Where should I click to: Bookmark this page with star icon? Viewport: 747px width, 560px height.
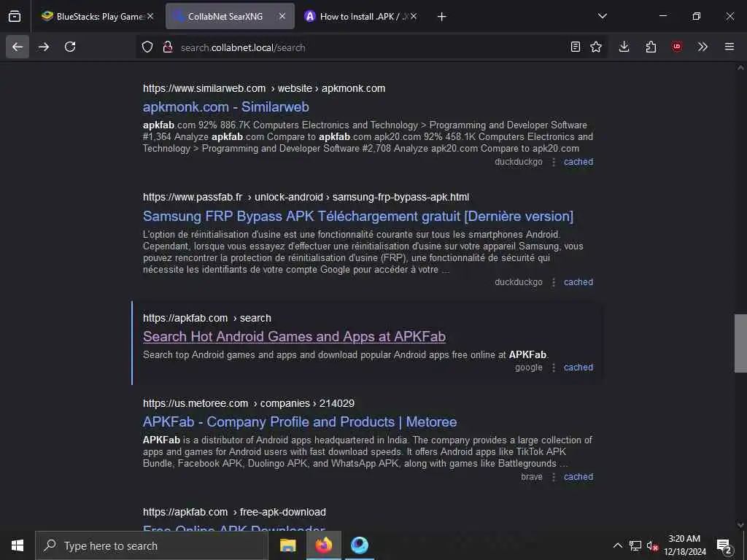point(596,47)
